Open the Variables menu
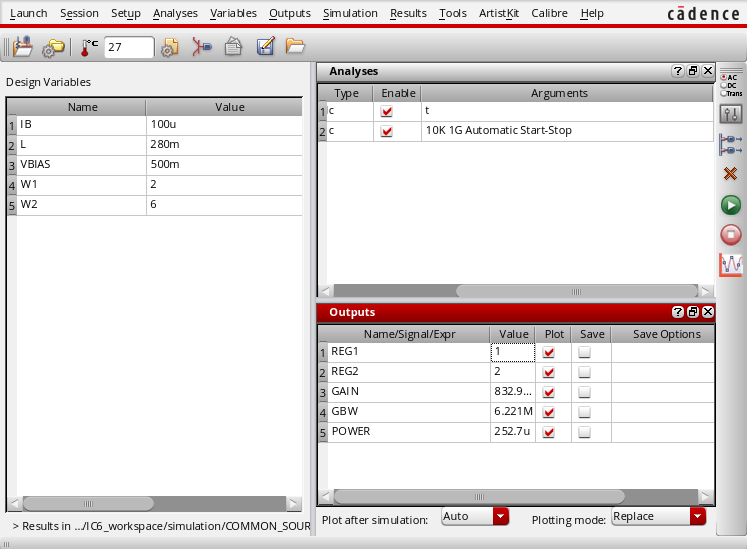Viewport: 747px width, 549px height. click(x=233, y=13)
